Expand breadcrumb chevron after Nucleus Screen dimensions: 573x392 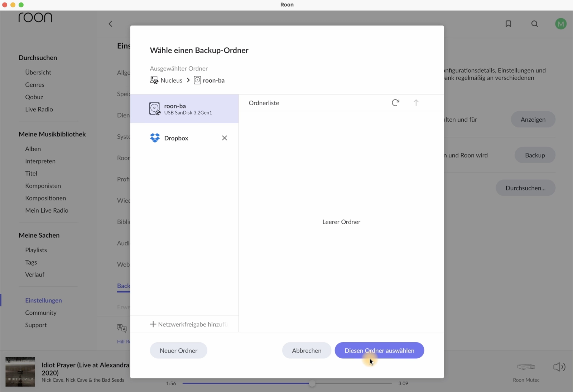(188, 80)
